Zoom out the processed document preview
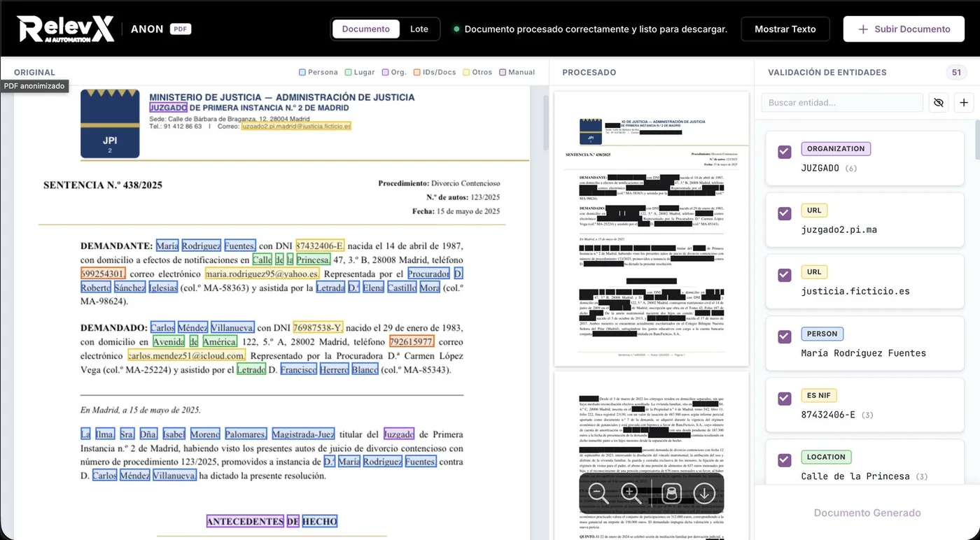The width and height of the screenshot is (980, 540). coord(598,493)
